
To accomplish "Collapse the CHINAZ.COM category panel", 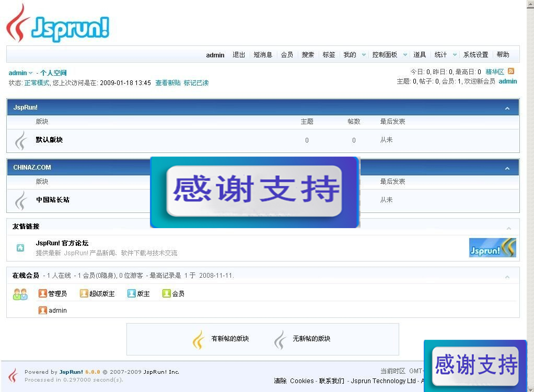I will click(x=507, y=169).
